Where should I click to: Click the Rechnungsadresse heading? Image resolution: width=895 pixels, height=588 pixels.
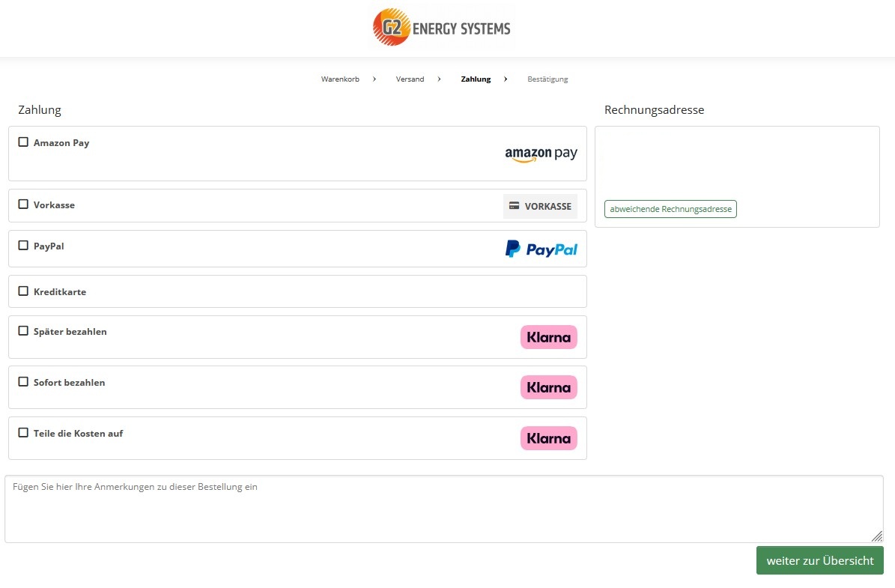click(654, 110)
